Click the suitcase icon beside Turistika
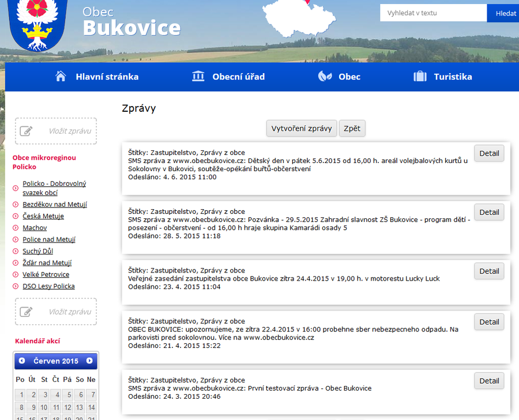The height and width of the screenshot is (420, 519). point(420,77)
